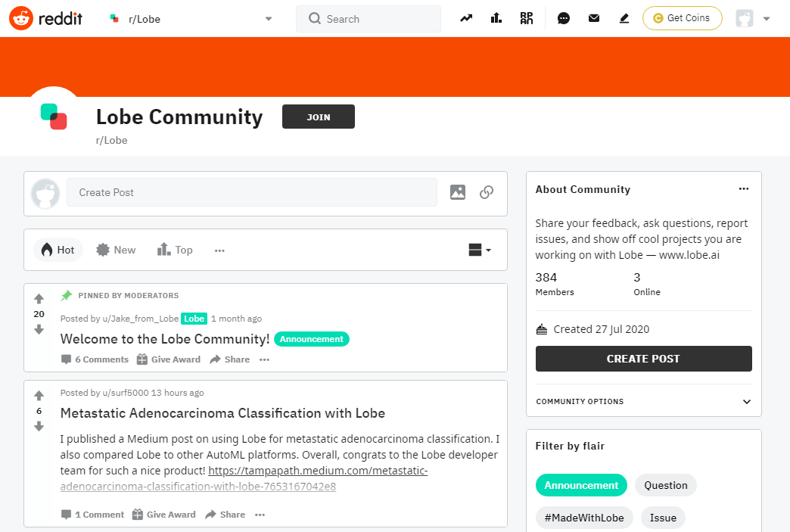This screenshot has width=790, height=532.
Task: Switch sorting to New
Action: 115,249
